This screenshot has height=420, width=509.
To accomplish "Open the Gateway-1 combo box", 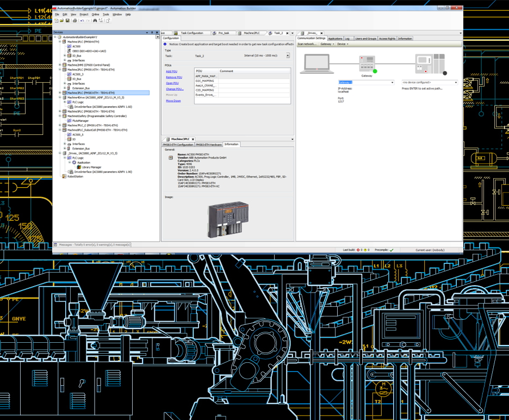I will pyautogui.click(x=392, y=83).
